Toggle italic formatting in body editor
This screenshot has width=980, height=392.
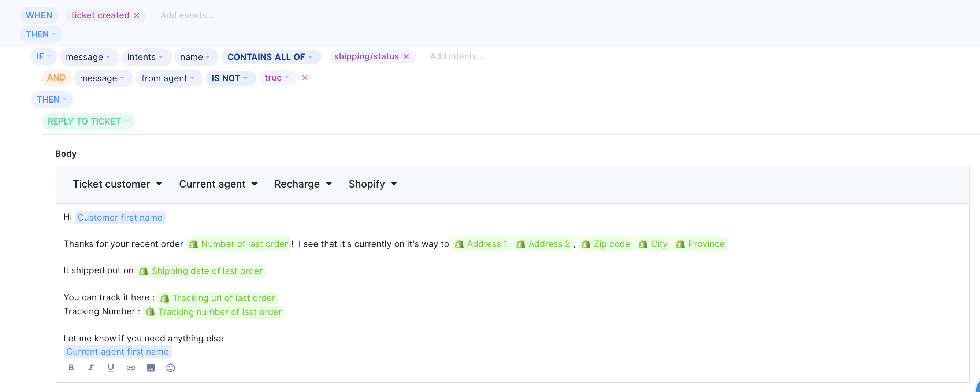point(91,367)
